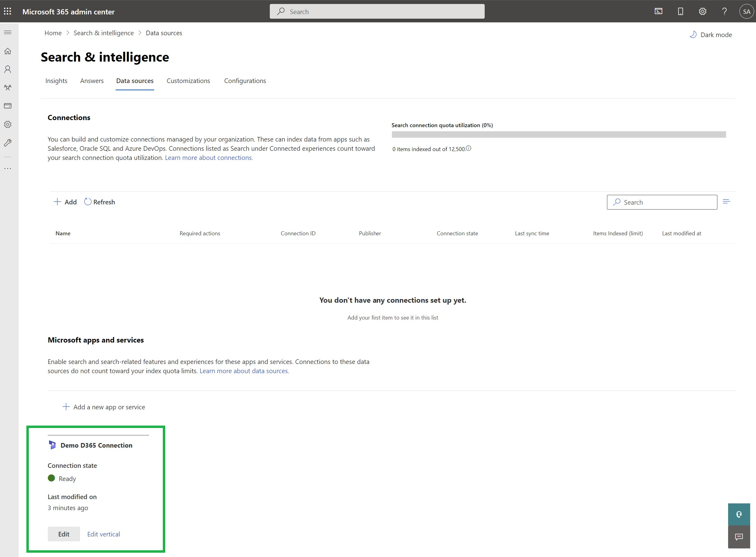Open Learn more about data sources link
The width and height of the screenshot is (756, 557).
point(244,371)
